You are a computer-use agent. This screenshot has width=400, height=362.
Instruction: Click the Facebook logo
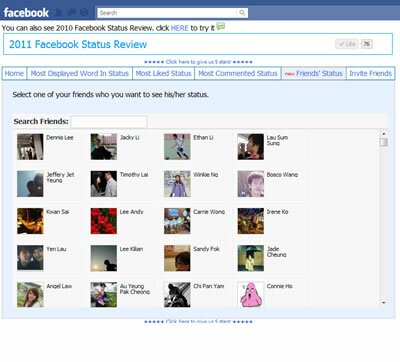26,13
